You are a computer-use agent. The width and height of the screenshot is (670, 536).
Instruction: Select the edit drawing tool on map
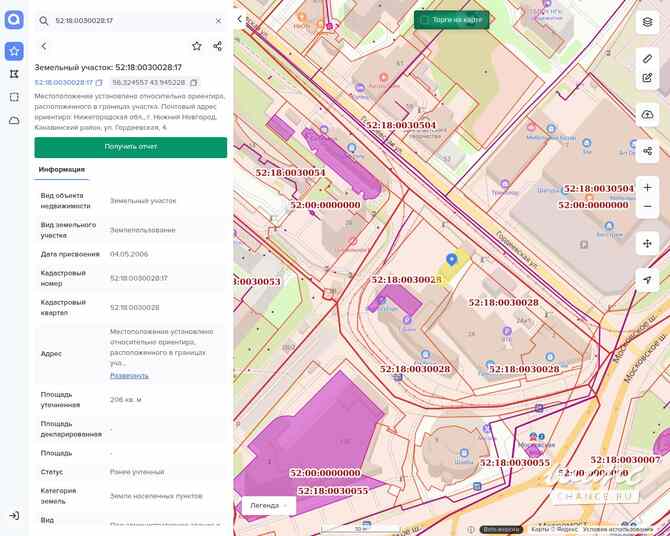pos(647,78)
